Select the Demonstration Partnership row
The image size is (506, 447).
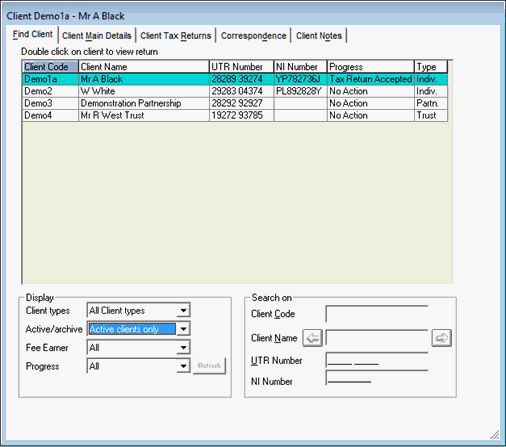click(235, 103)
